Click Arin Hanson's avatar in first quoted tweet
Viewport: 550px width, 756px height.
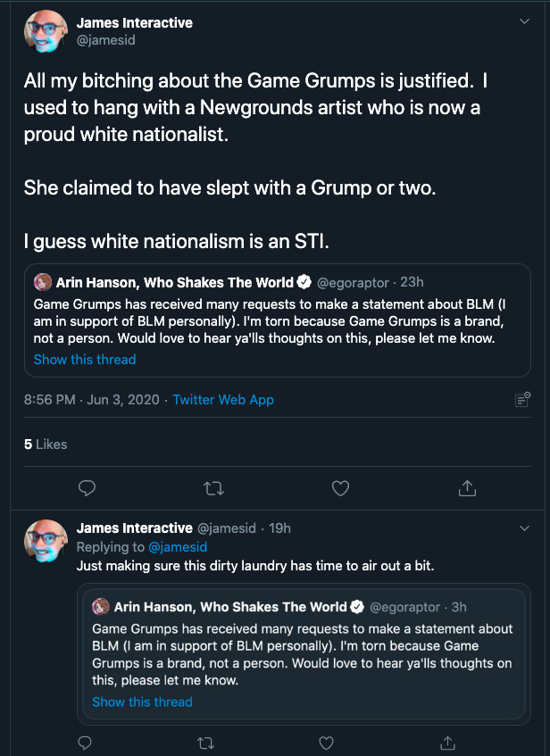(x=43, y=283)
